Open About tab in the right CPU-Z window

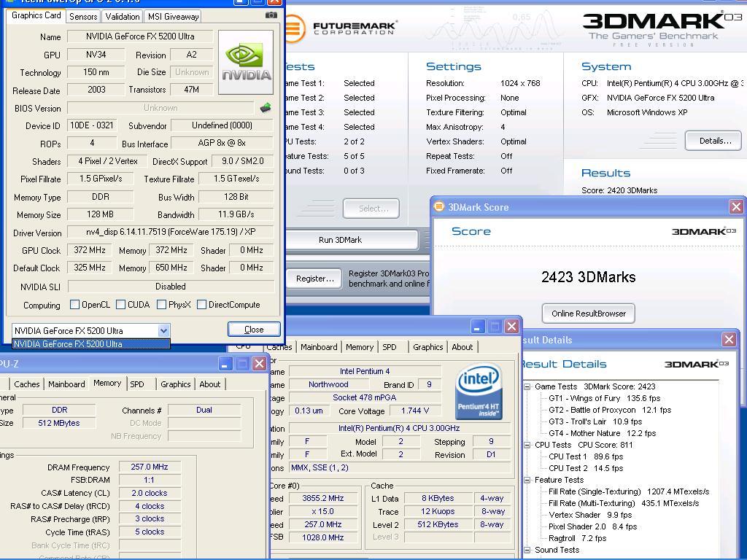point(462,347)
